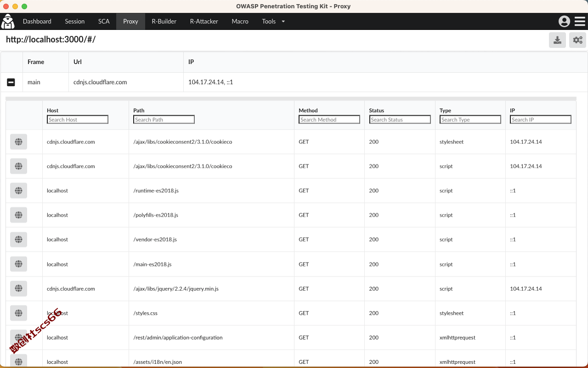Click globe icon for /vendor-es2018.js row
This screenshot has width=588, height=368.
pyautogui.click(x=18, y=239)
